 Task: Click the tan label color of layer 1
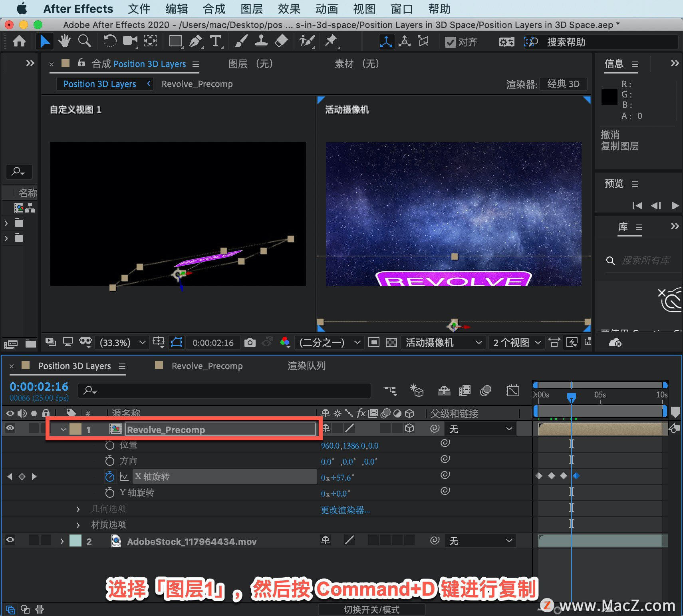(75, 429)
